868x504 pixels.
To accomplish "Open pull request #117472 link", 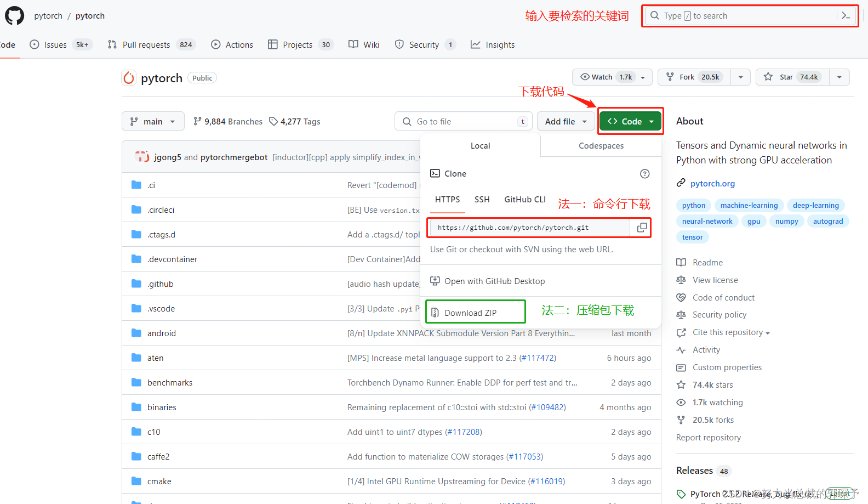I will (x=538, y=358).
